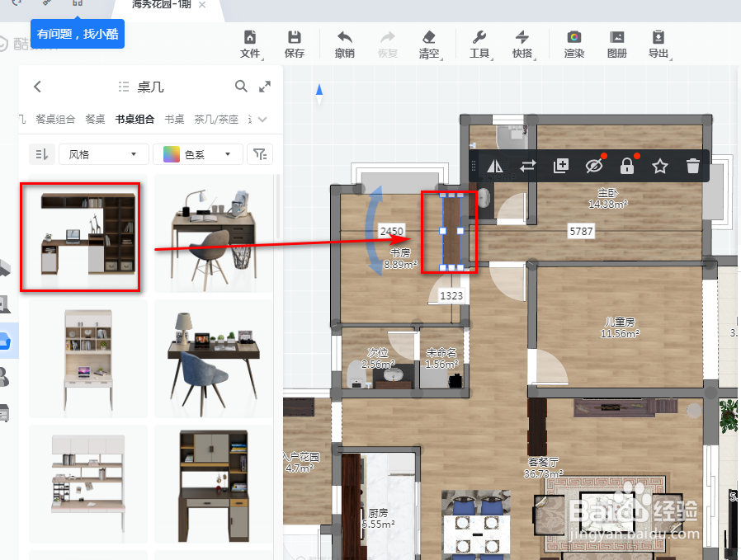This screenshot has height=560, width=741.
Task: Open the 文件 file menu
Action: 250,45
